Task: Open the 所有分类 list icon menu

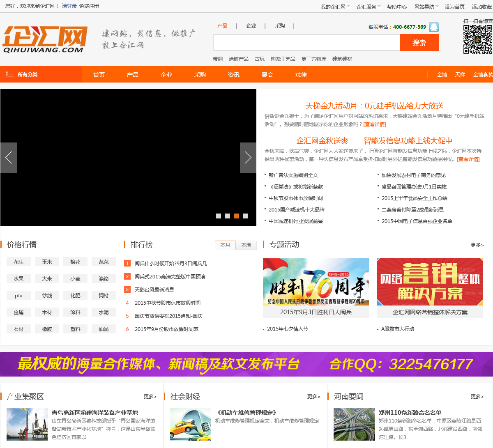Action: tap(10, 74)
